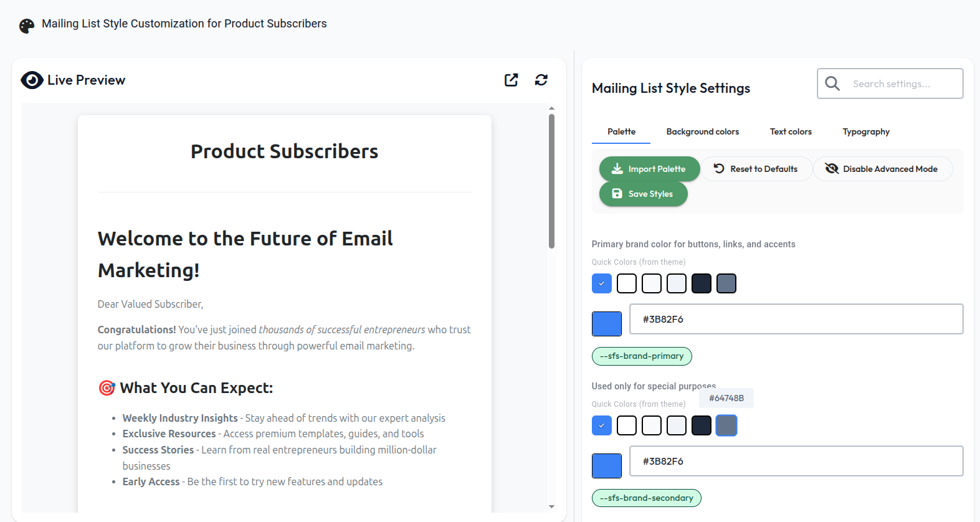Deselect the checked gray secondary quick color

pos(726,425)
